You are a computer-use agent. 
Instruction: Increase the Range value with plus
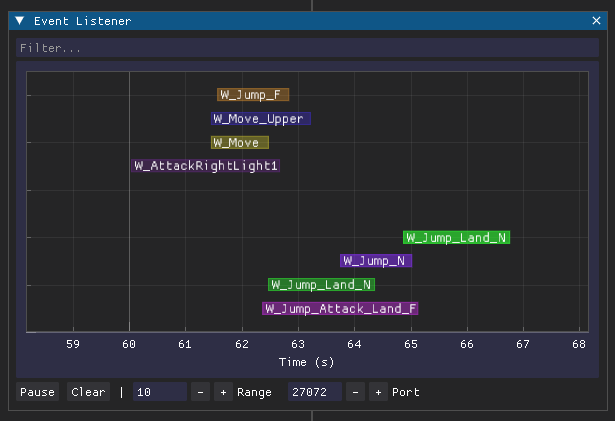pos(222,392)
